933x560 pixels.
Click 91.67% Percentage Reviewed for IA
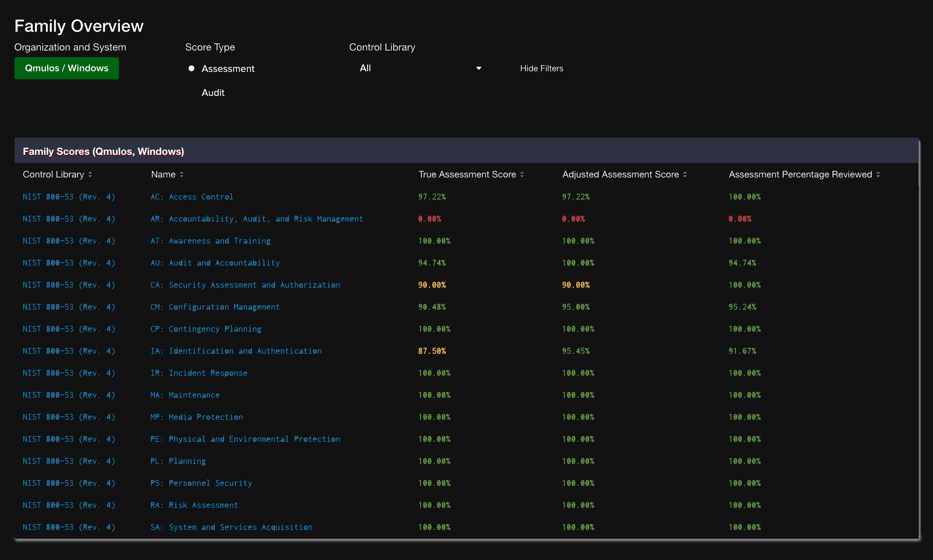point(742,351)
